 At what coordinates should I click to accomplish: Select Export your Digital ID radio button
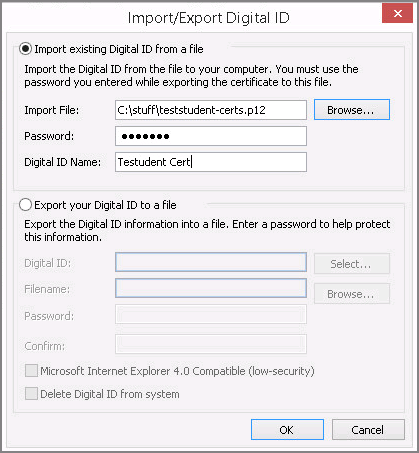pos(25,205)
